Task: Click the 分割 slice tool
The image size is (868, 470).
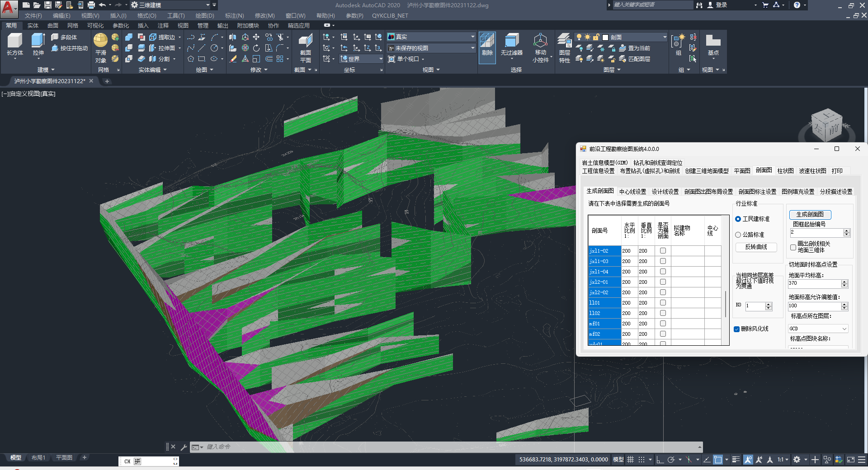Action: click(x=159, y=59)
